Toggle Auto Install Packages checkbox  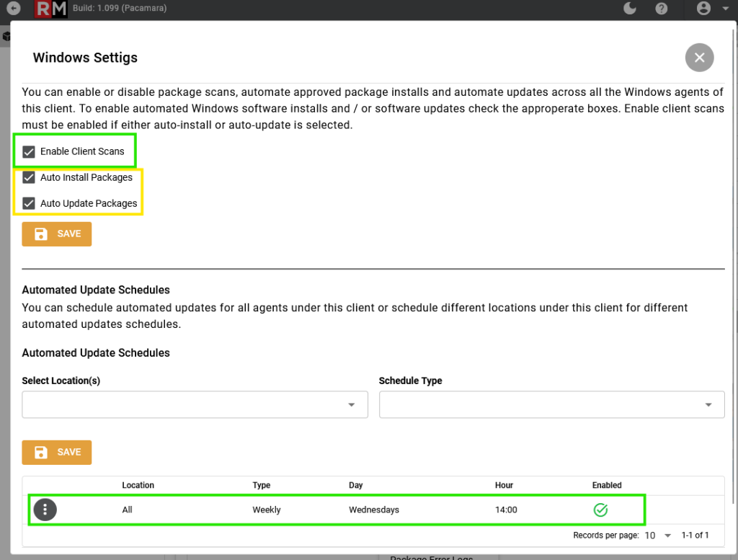point(29,177)
